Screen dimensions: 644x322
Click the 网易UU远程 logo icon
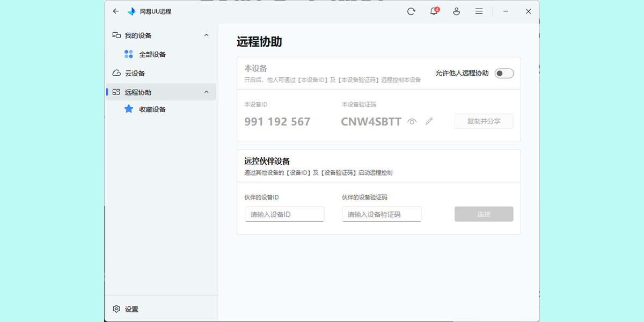(x=130, y=10)
